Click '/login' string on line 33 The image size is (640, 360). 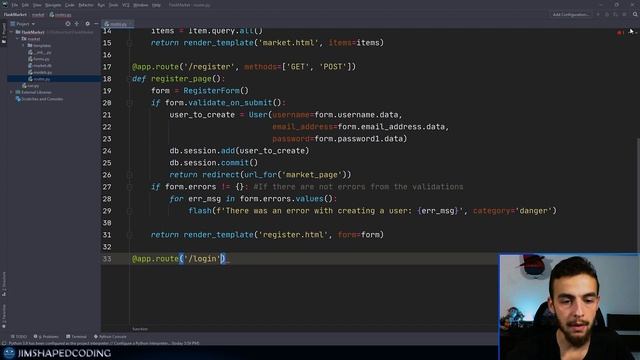click(x=202, y=259)
